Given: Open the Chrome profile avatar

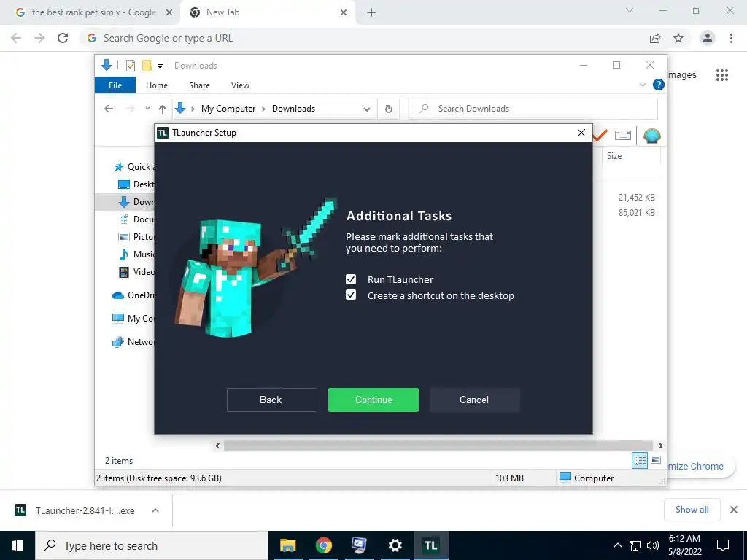Looking at the screenshot, I should point(708,38).
